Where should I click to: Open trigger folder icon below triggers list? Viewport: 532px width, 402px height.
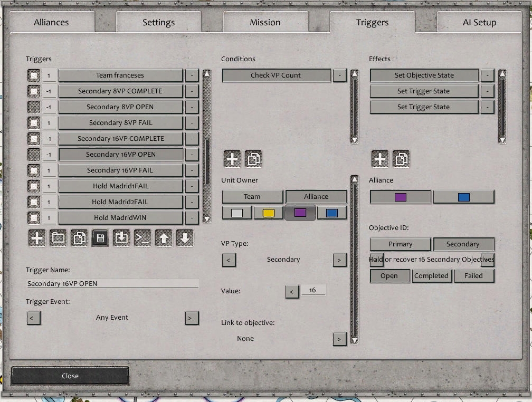coord(58,238)
